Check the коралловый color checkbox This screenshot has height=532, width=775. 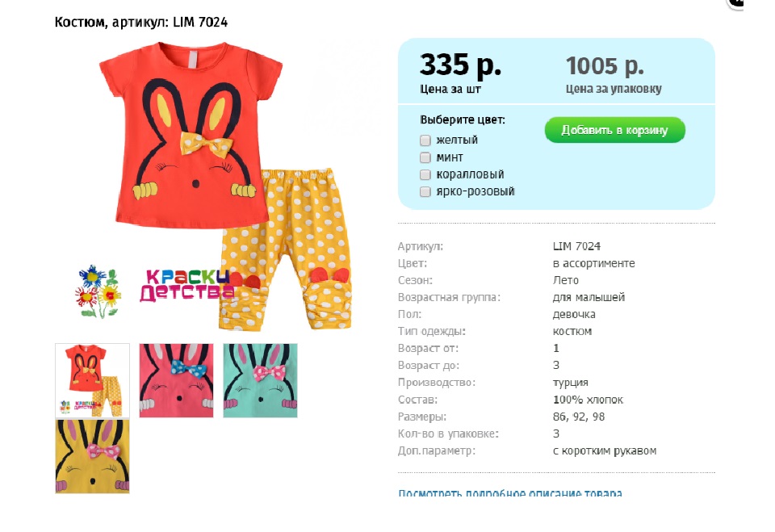(x=425, y=174)
